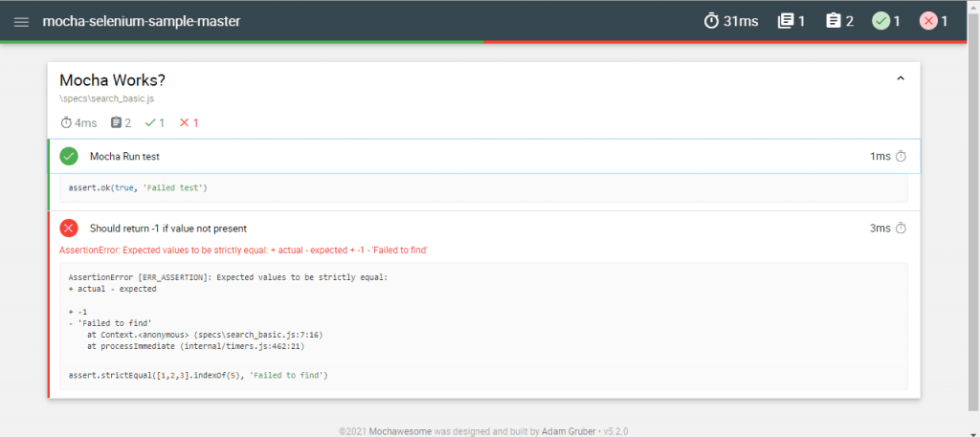Click the 31ms duration stopwatch icon in header
Screen dimensions: 980x437
711,21
